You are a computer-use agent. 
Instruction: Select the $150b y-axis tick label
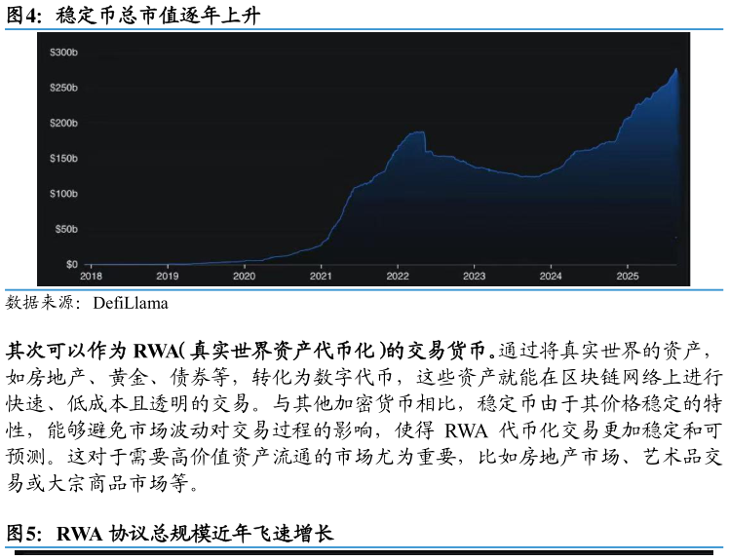(x=63, y=159)
